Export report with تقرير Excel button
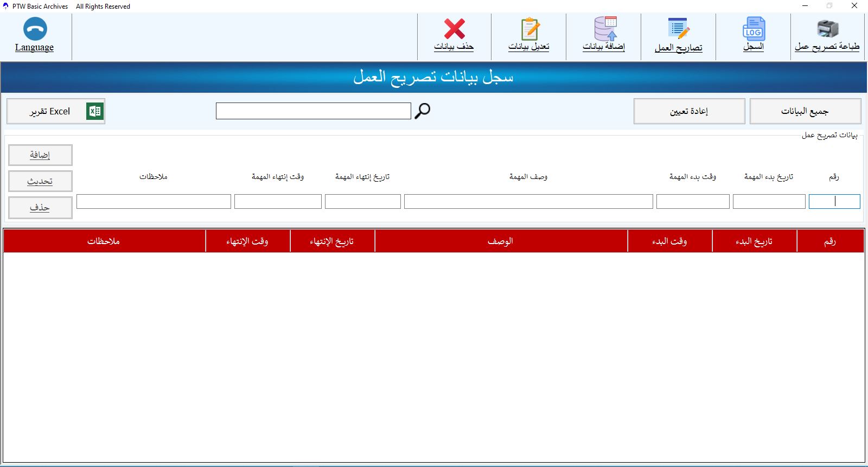The width and height of the screenshot is (868, 467). click(x=56, y=111)
